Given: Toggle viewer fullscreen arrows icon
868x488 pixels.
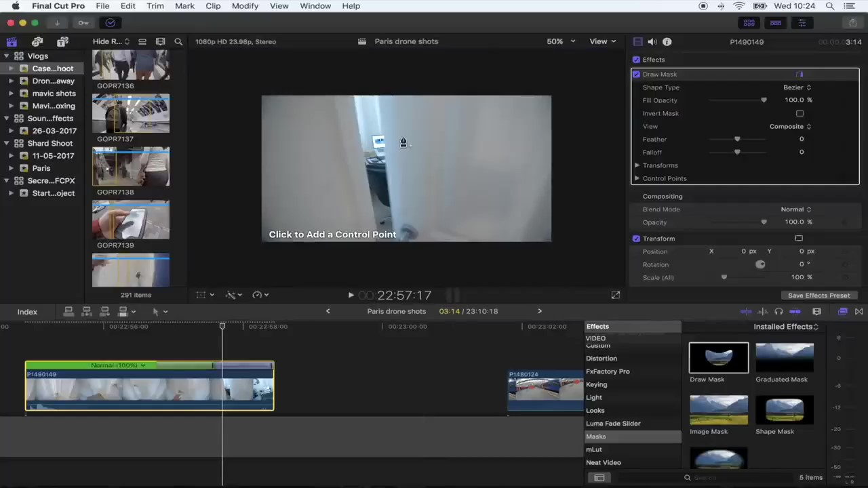Looking at the screenshot, I should coord(615,295).
